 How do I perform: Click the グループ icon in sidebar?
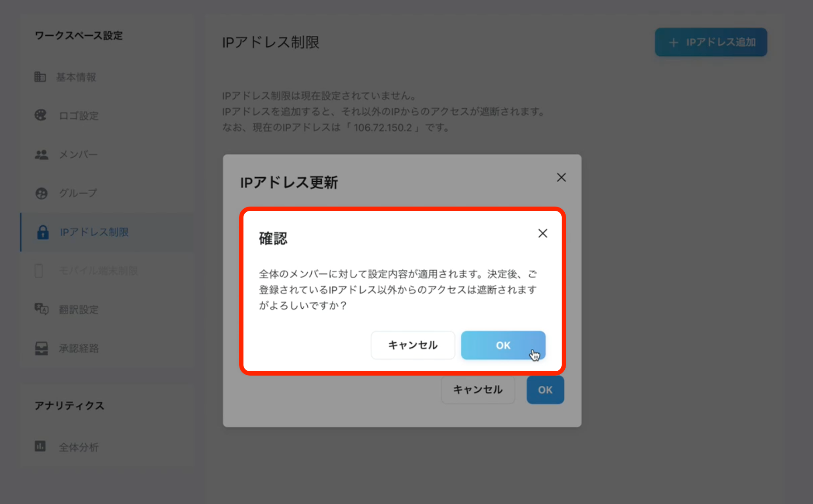pos(42,193)
